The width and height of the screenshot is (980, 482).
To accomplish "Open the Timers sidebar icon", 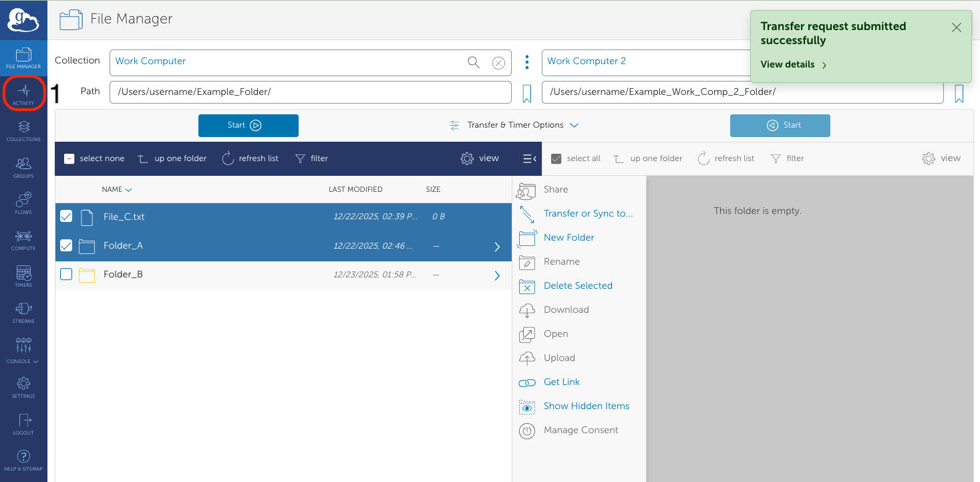I will 23,275.
